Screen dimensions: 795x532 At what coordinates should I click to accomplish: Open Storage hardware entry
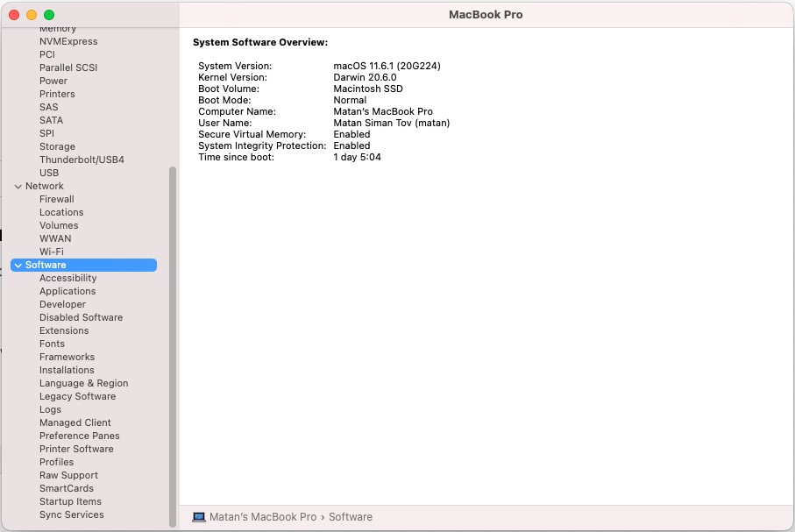57,147
